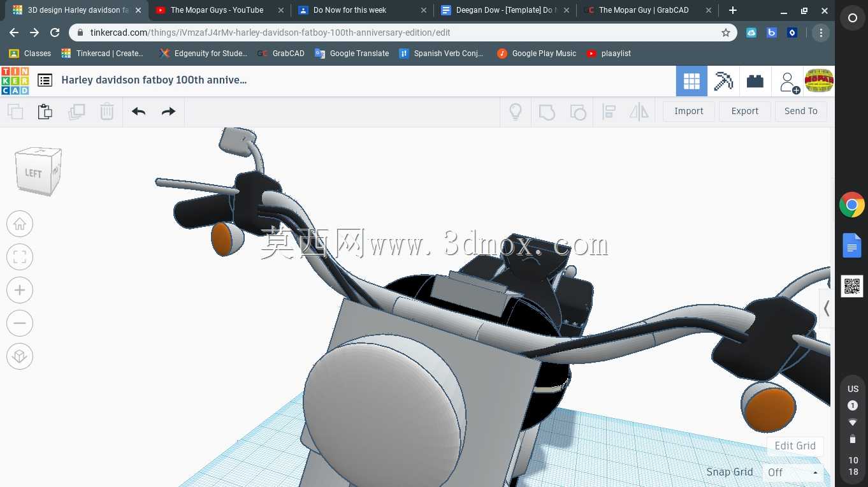Click Fit all in view button
This screenshot has width=868, height=487.
pyautogui.click(x=20, y=257)
